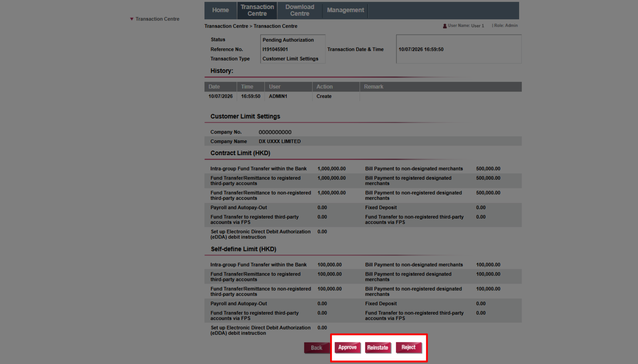Sort history by Date column header

coord(215,87)
